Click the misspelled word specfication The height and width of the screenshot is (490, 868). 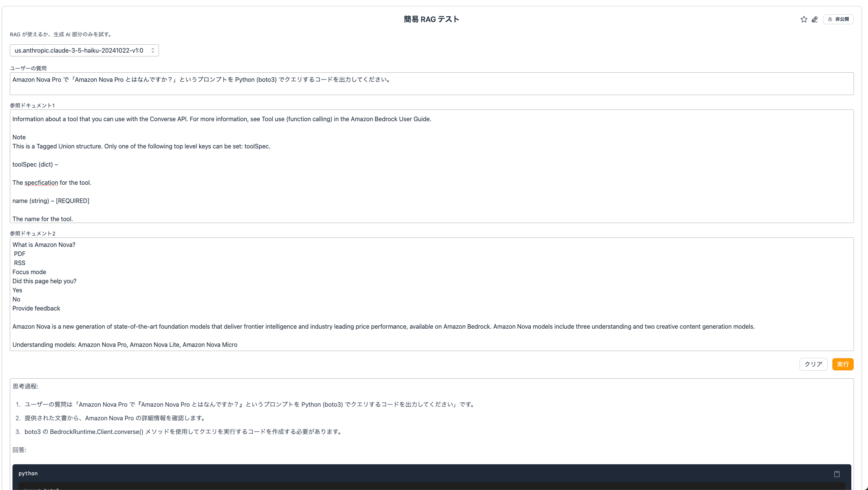click(41, 183)
